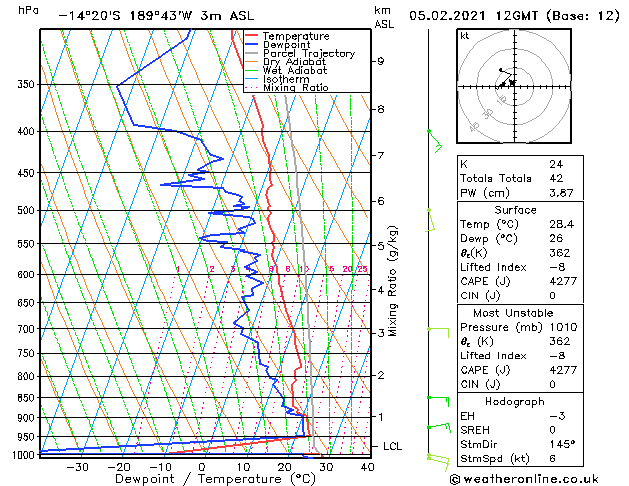
Task: Click the wind barb at 400 hPa
Action: (x=435, y=141)
